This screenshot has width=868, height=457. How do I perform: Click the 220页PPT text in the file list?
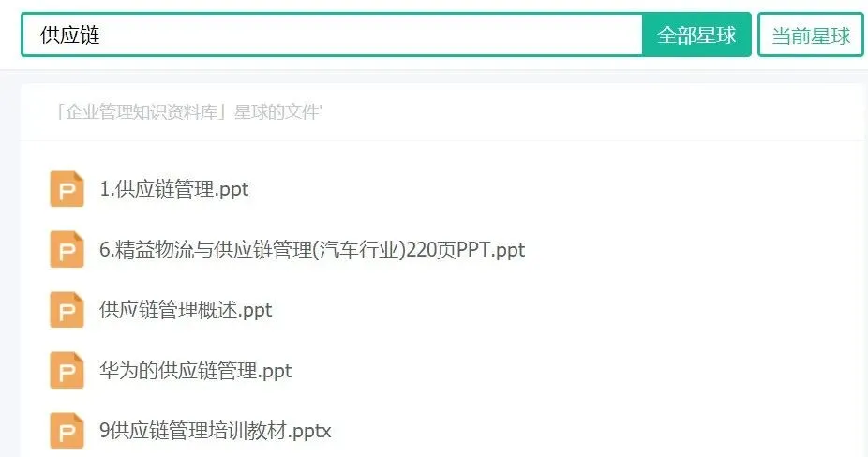click(447, 250)
